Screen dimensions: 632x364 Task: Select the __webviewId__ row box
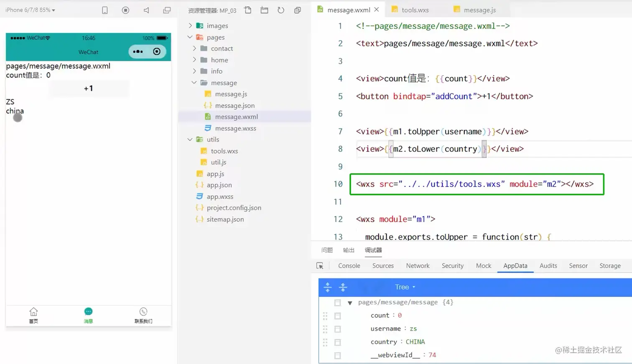click(338, 356)
